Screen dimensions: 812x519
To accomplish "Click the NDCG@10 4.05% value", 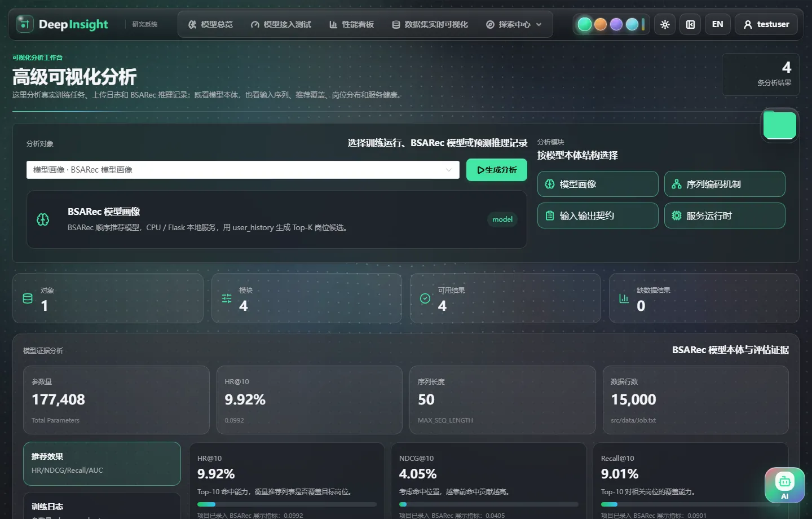I will point(418,474).
